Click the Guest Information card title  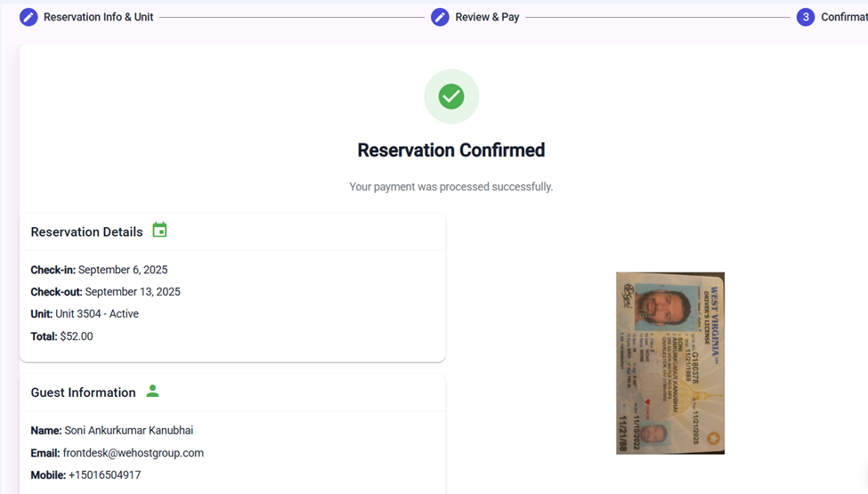83,393
